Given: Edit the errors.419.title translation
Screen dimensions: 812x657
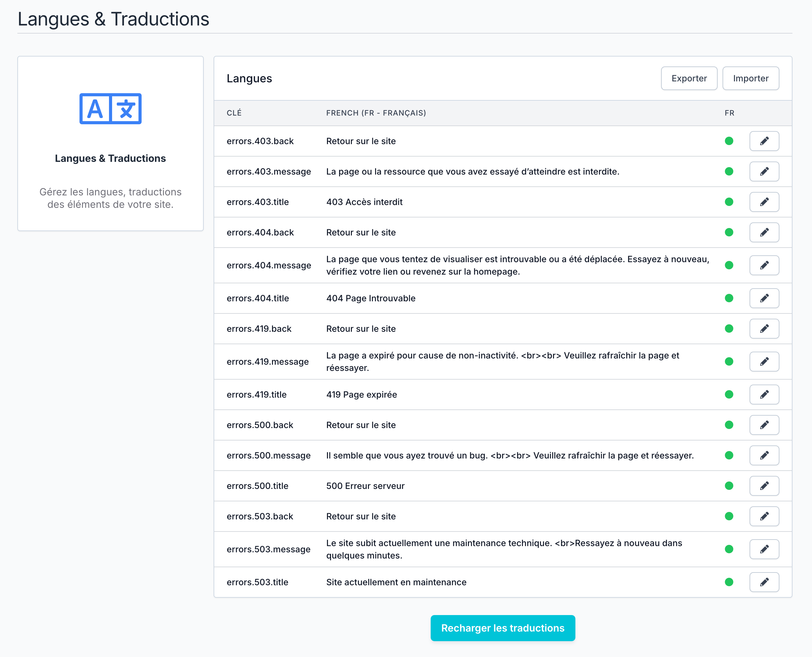Looking at the screenshot, I should pos(764,394).
